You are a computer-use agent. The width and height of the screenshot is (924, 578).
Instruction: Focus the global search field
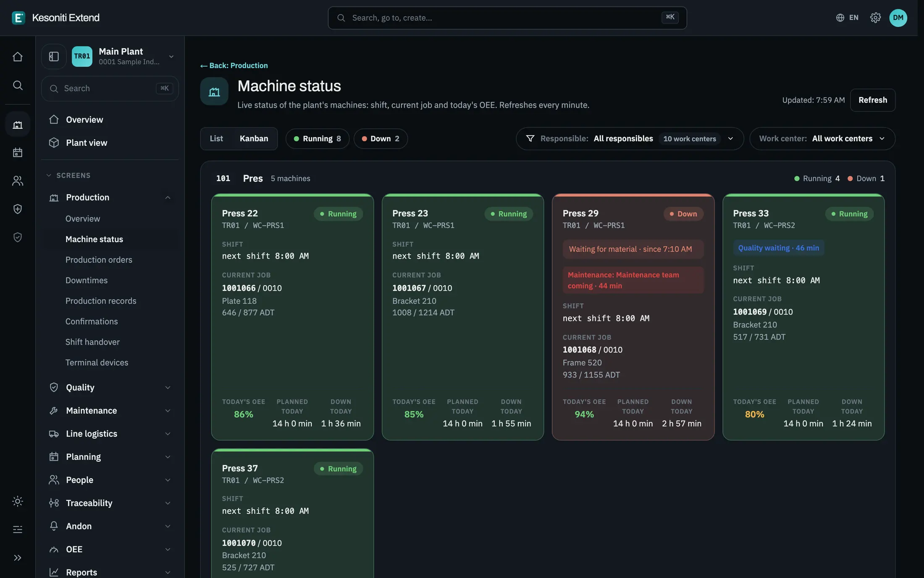point(507,18)
